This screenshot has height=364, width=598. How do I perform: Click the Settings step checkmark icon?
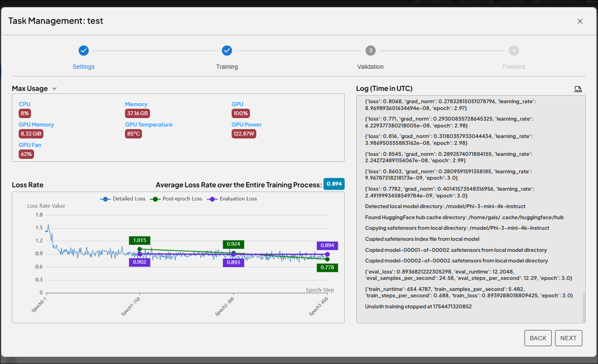[84, 51]
